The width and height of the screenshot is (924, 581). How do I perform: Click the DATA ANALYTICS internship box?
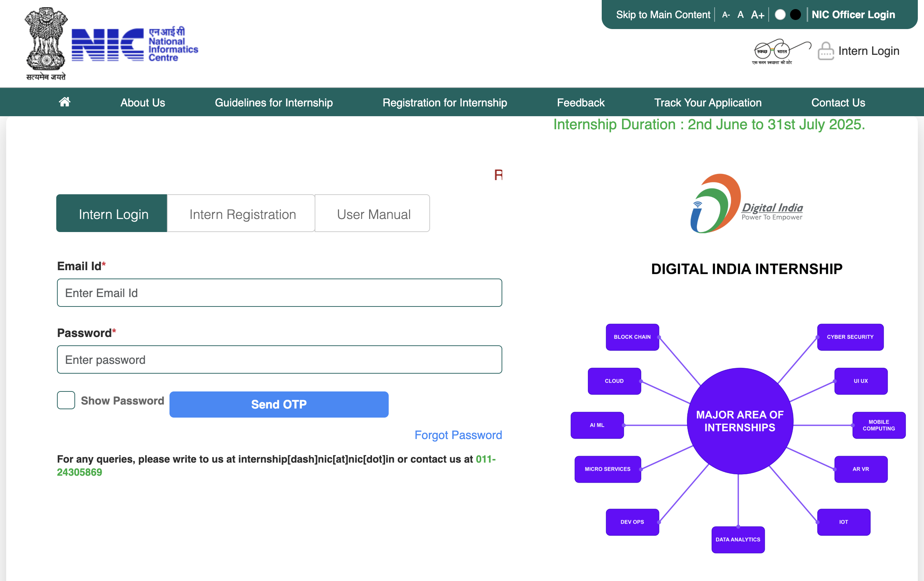click(x=738, y=540)
